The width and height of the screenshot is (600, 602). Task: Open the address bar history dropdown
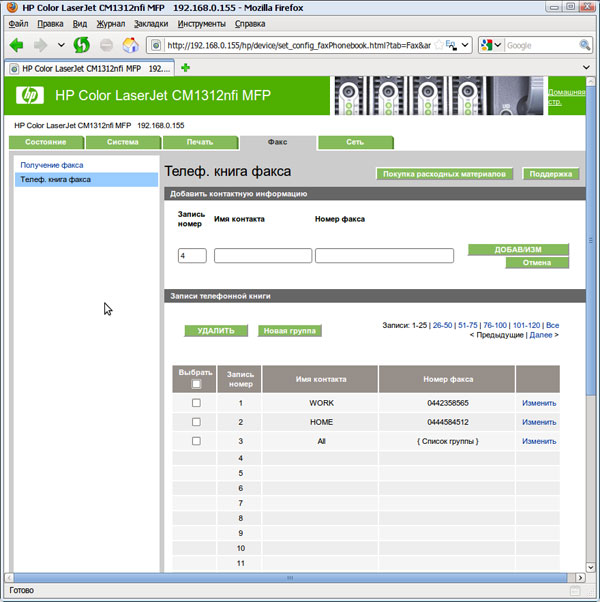(x=465, y=45)
